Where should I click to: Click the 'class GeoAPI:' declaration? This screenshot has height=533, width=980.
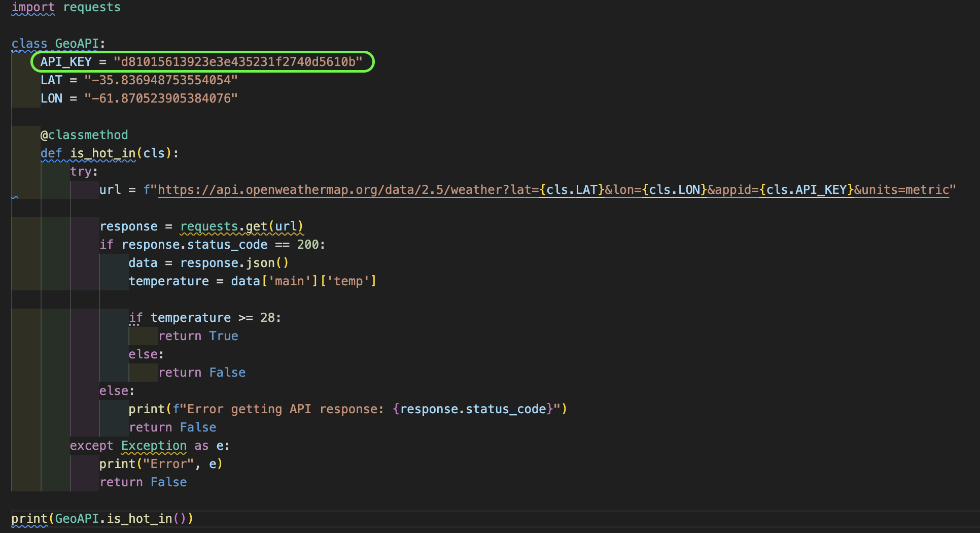click(58, 44)
